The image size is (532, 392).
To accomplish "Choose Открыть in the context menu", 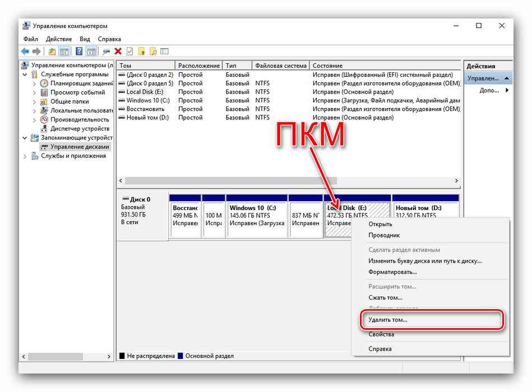I will pos(430,225).
